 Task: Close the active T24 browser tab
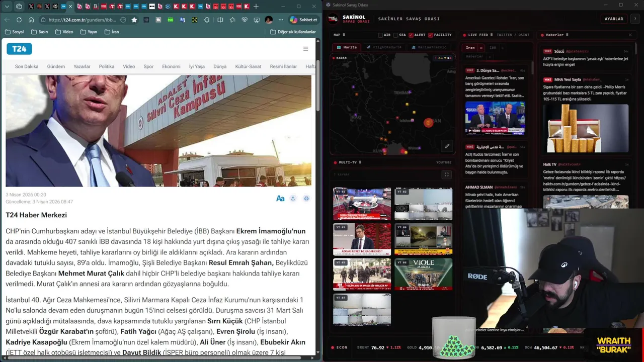pyautogui.click(x=70, y=7)
